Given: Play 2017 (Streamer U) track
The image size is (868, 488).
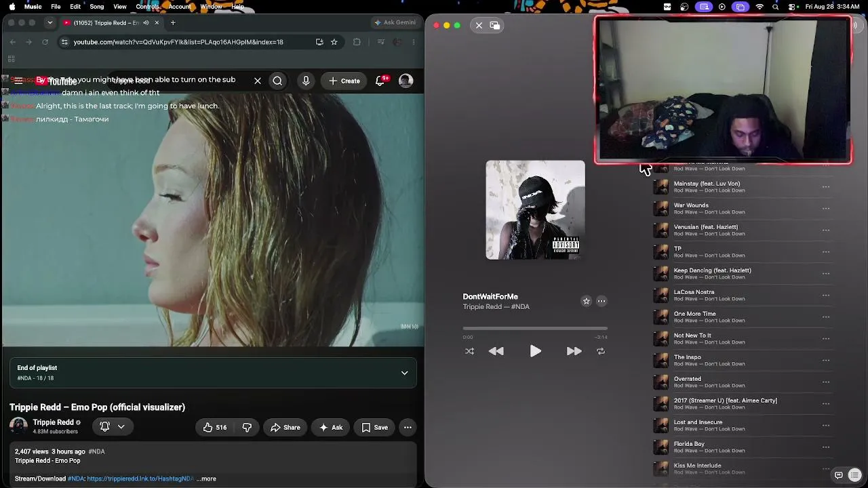Looking at the screenshot, I should point(743,404).
